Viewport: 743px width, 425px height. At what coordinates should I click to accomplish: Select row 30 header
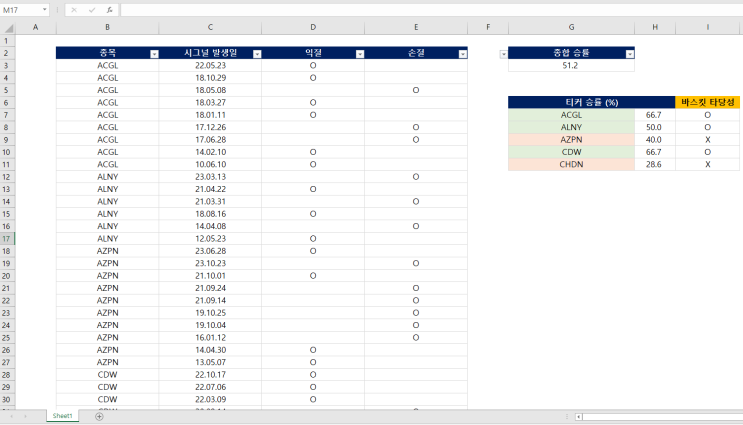pos(7,399)
